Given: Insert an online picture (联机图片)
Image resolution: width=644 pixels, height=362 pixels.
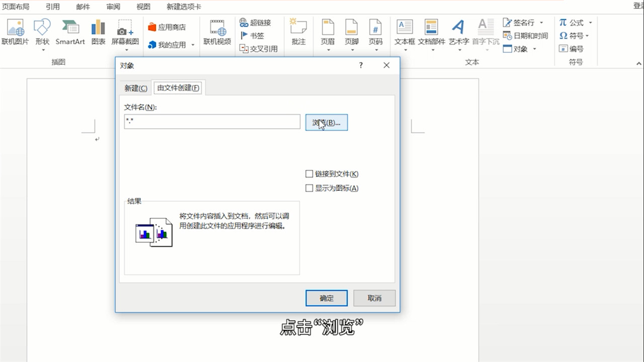Looking at the screenshot, I should (15, 32).
